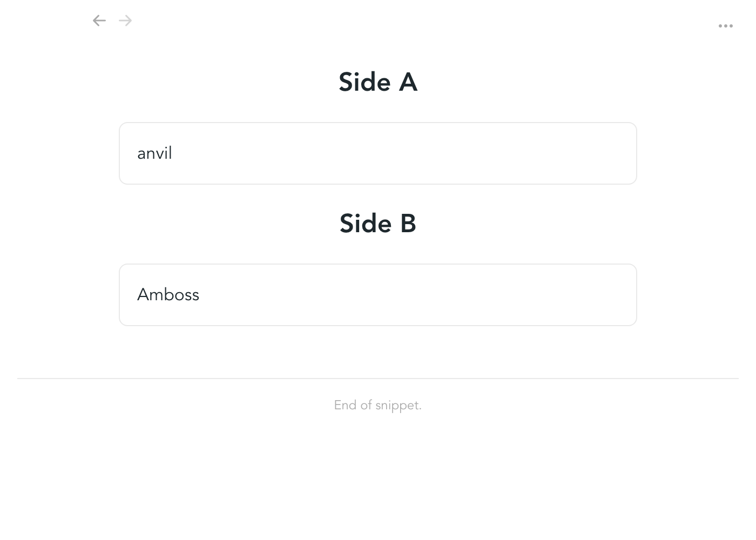The height and width of the screenshot is (540, 756).
Task: Select the letter "A" in Side A heading
Action: [x=408, y=82]
